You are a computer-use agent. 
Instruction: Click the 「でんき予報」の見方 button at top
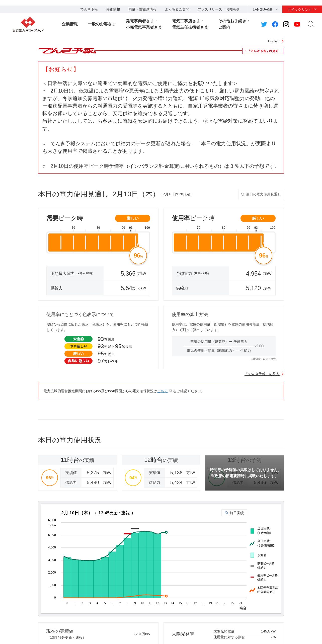coord(263,51)
